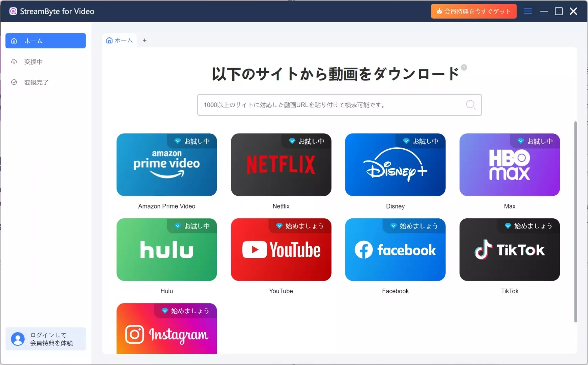Open the Hulu service tile

click(x=166, y=249)
